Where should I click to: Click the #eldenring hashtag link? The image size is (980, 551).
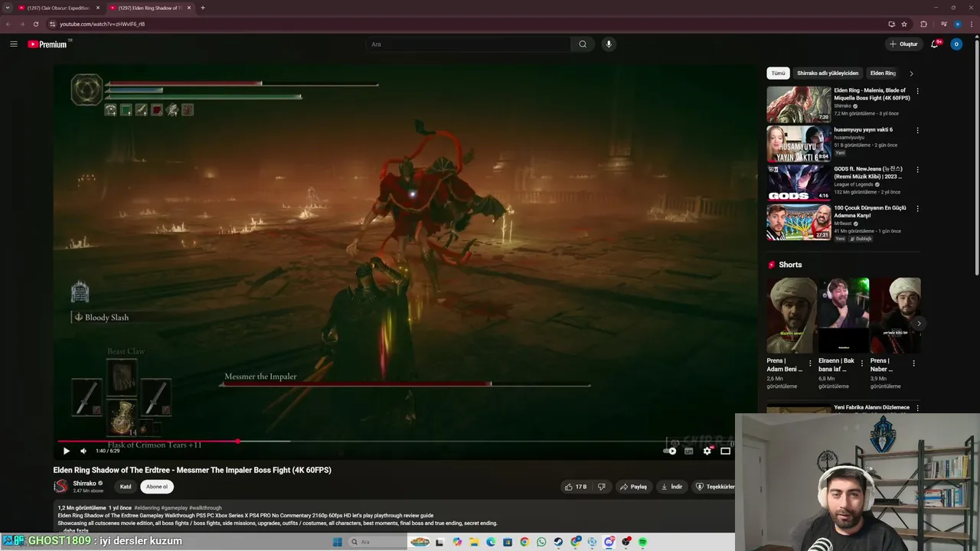coord(146,507)
